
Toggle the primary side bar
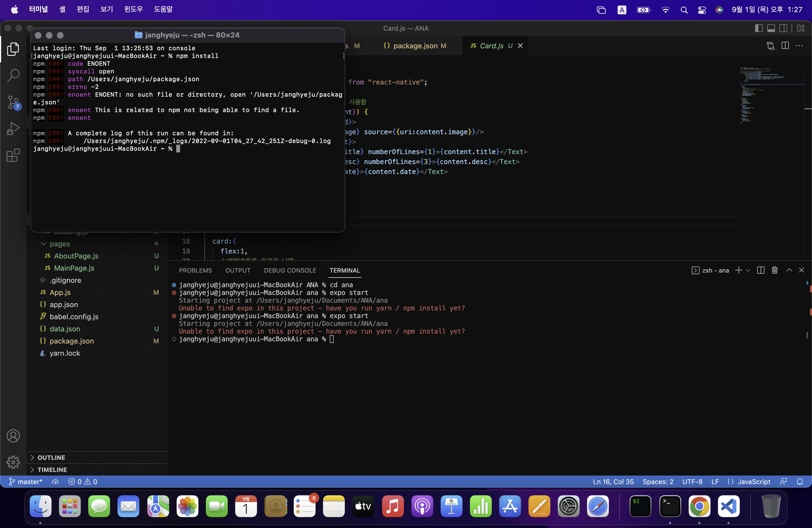759,28
